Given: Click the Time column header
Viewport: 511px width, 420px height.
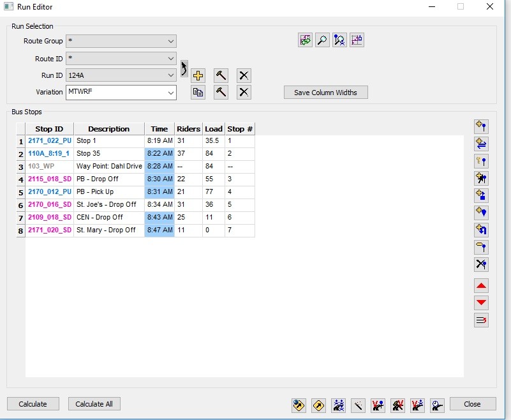Looking at the screenshot, I should [159, 129].
